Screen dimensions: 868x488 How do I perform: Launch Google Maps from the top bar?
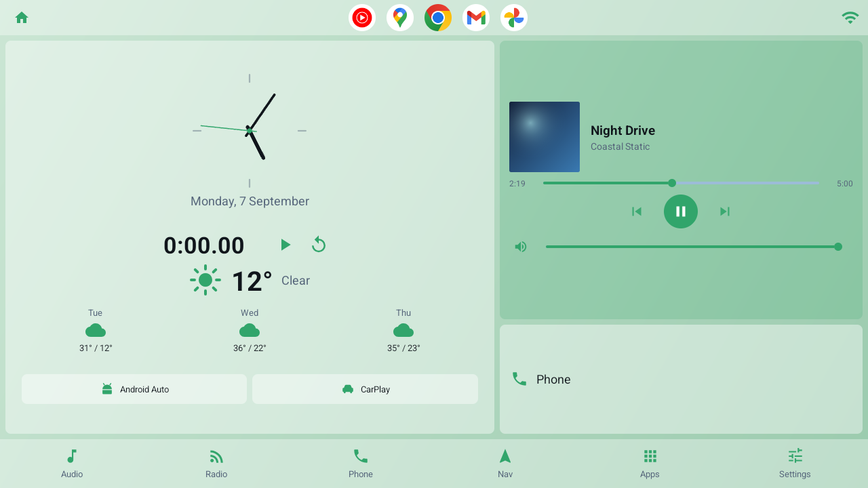[x=400, y=18]
